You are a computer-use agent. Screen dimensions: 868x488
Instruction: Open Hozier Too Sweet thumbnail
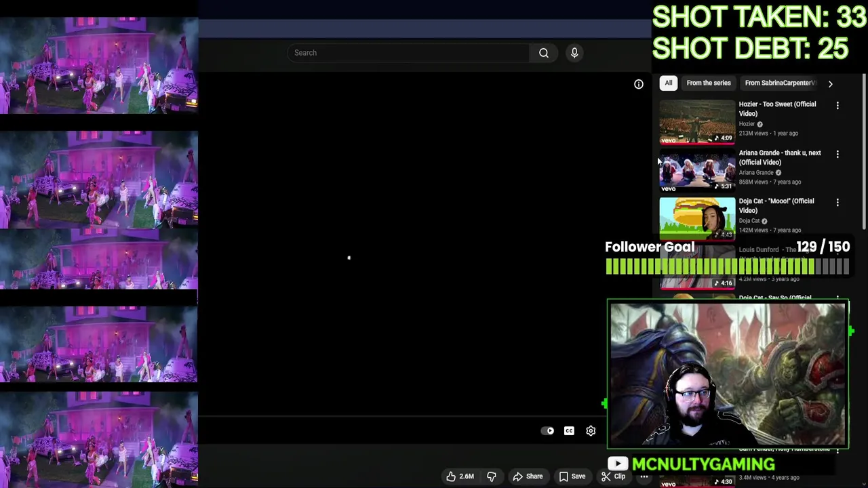pyautogui.click(x=697, y=122)
